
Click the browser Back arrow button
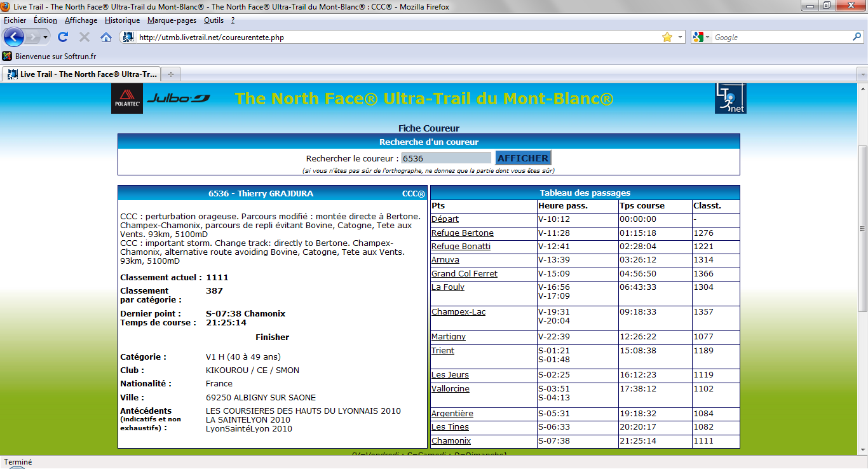pos(13,37)
